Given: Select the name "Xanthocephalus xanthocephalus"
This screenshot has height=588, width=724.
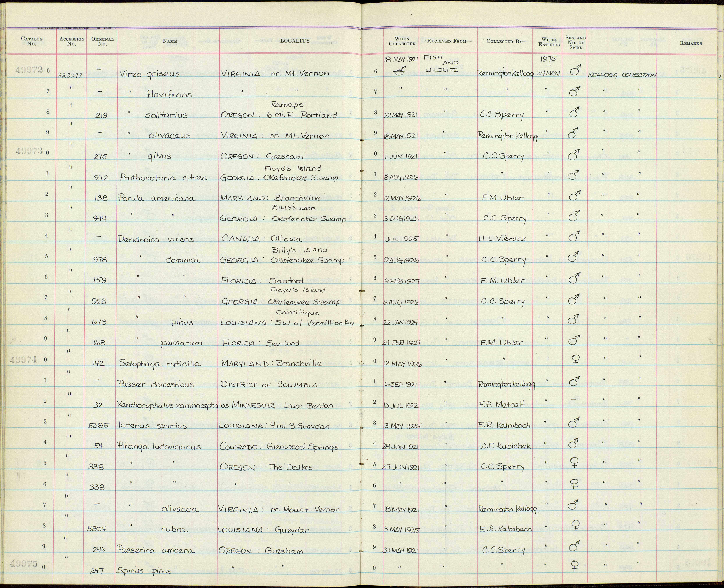Looking at the screenshot, I should click(174, 405).
